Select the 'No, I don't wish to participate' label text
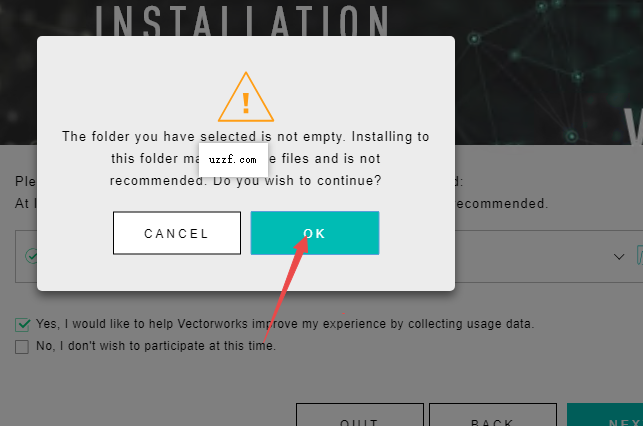Image resolution: width=643 pixels, height=426 pixels. (156, 346)
